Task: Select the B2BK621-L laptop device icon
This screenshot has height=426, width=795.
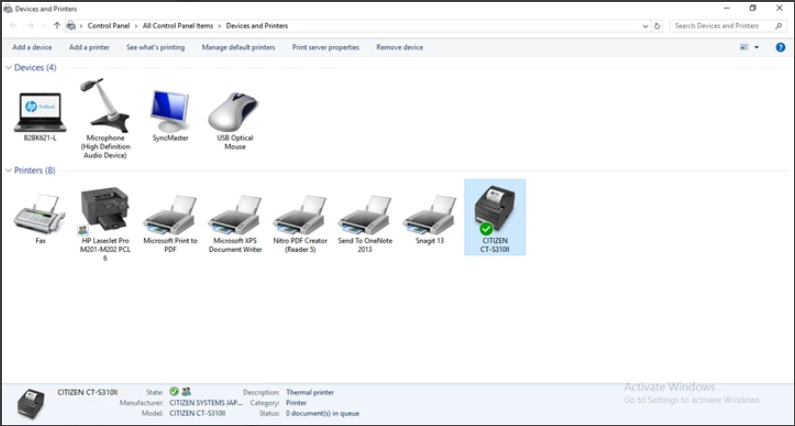Action: coord(40,113)
